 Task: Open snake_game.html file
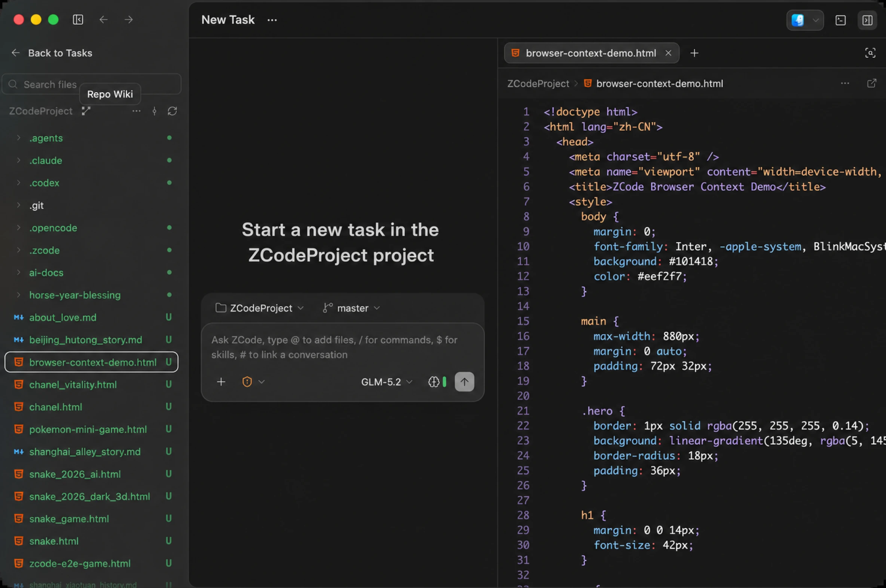pos(91,519)
